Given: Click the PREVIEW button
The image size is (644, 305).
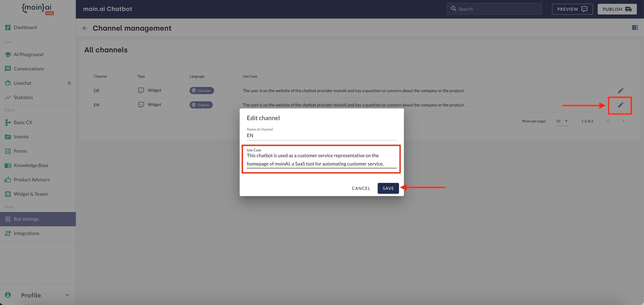Looking at the screenshot, I should coord(572,9).
